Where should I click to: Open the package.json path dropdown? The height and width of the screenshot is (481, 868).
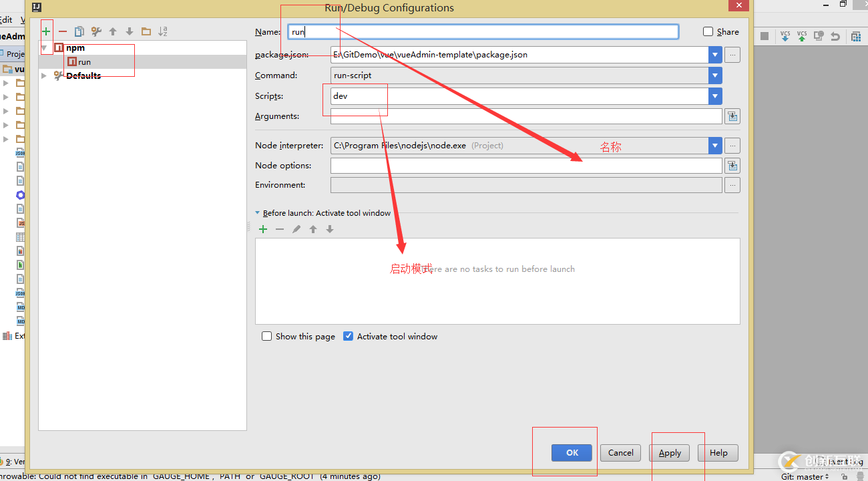point(715,55)
